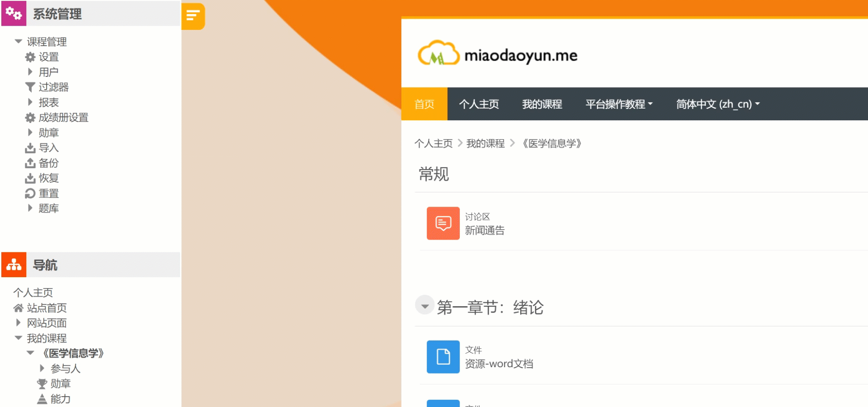Open the 简体中文 (zh_cn) language dropdown
Viewport: 868px width, 407px height.
click(x=718, y=104)
